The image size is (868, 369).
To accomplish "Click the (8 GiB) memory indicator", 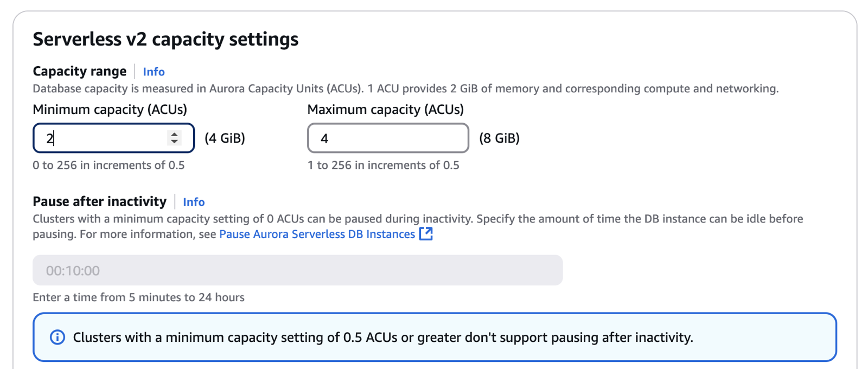I will coord(499,138).
